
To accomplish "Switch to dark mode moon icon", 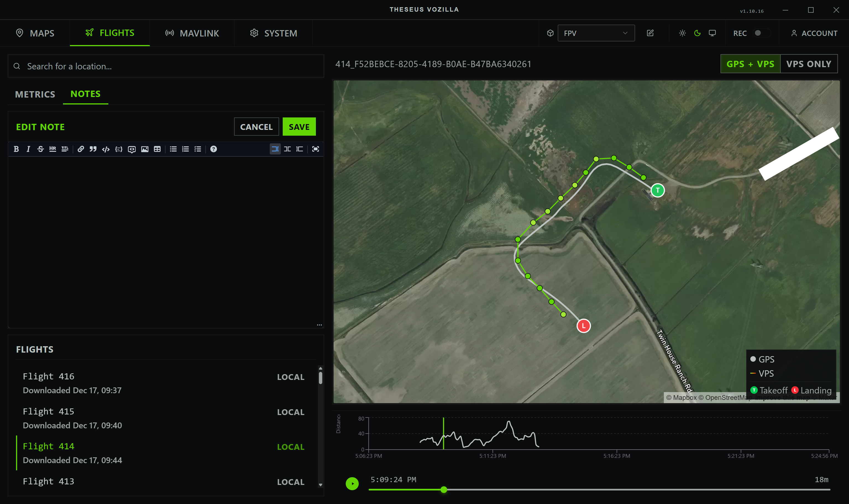I will (697, 33).
